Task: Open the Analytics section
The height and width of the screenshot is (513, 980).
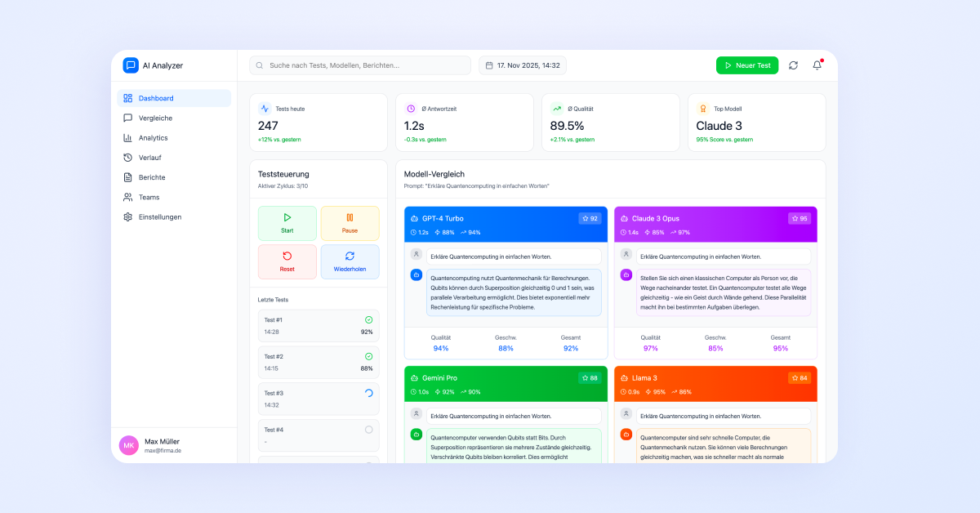Action: click(x=174, y=138)
